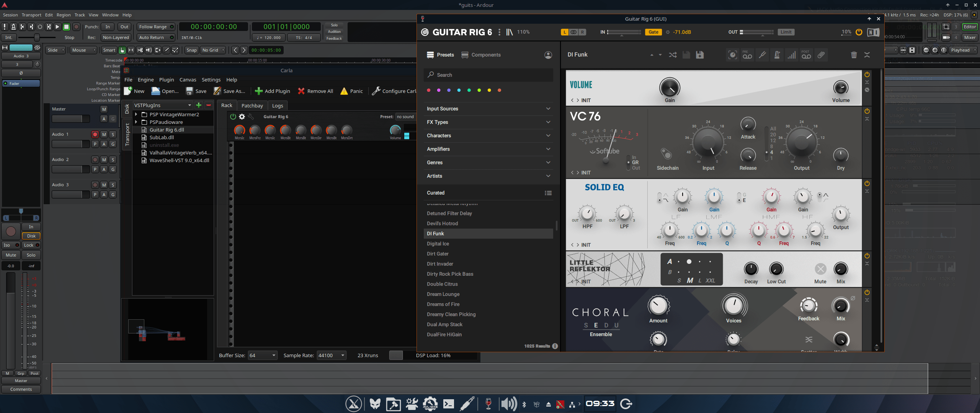Shuffle to a random preset
980x413 pixels.
(x=673, y=55)
